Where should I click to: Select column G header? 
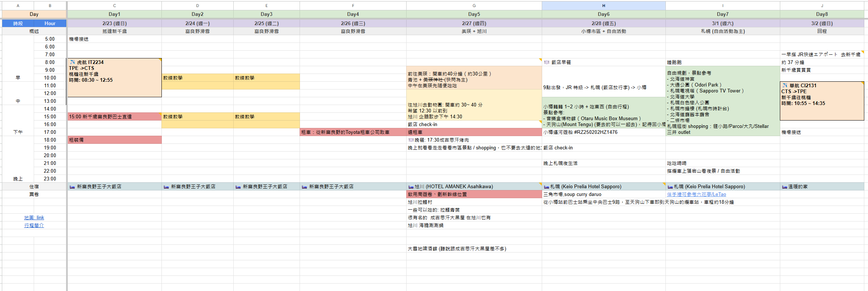474,6
